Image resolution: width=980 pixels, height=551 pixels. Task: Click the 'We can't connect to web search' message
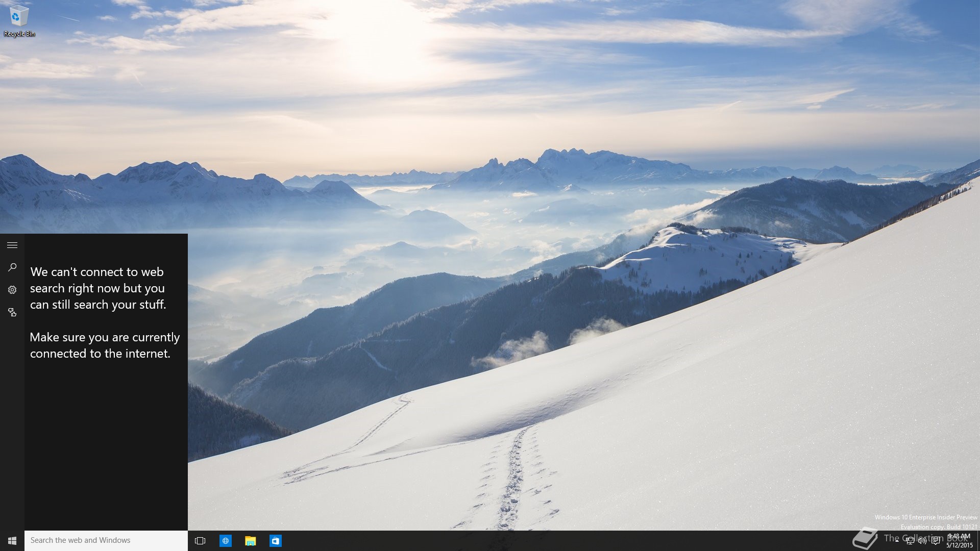click(x=97, y=288)
